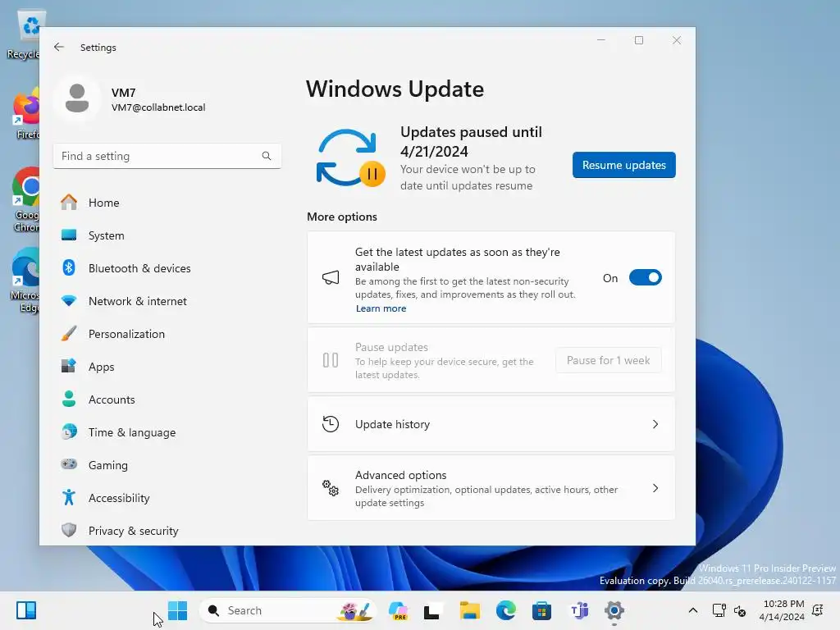Click Pause for 1 week button
Screen dimensions: 840x630
608,360
